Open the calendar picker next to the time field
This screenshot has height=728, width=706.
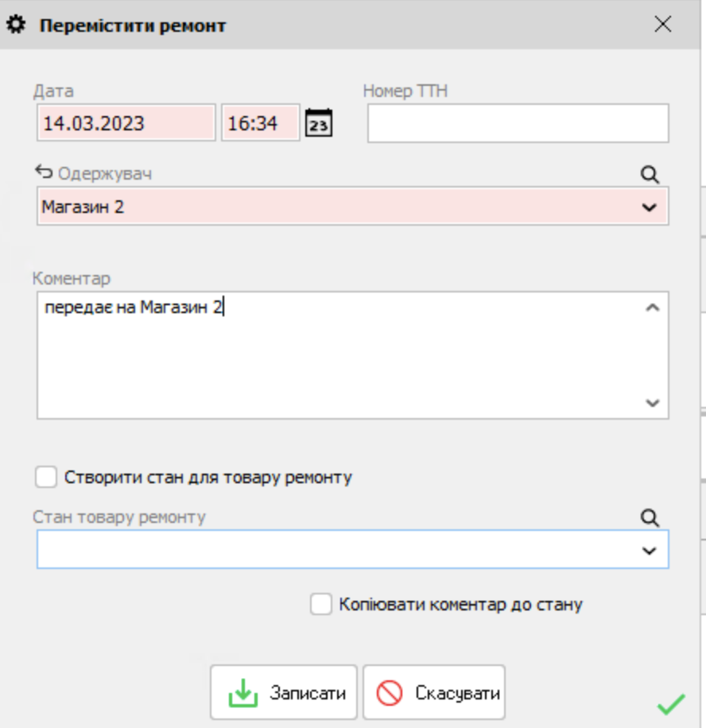point(320,123)
